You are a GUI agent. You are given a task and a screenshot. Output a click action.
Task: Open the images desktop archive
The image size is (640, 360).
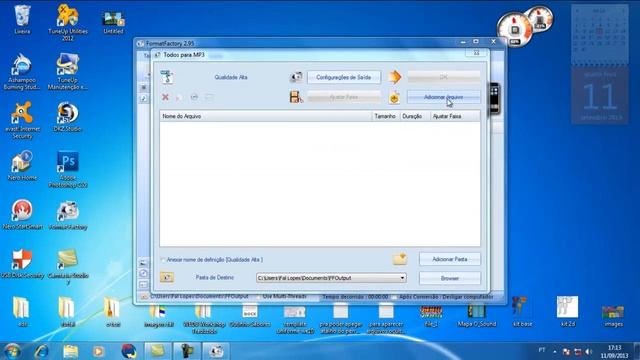click(613, 316)
